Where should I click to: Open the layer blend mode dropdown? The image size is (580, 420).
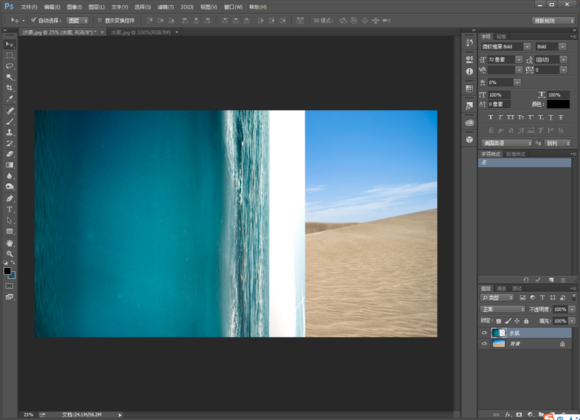coord(503,309)
